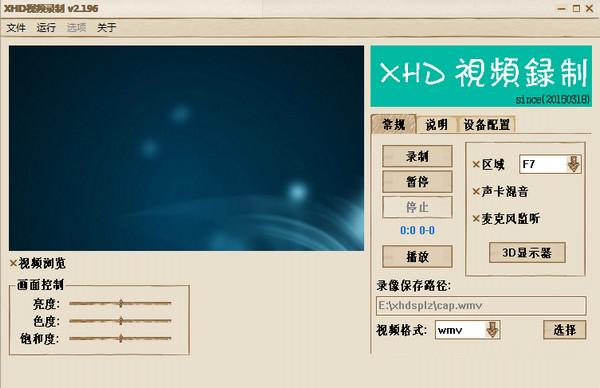Click the 饱和度 saturation slider
Image resolution: width=600 pixels, height=388 pixels.
coord(120,338)
